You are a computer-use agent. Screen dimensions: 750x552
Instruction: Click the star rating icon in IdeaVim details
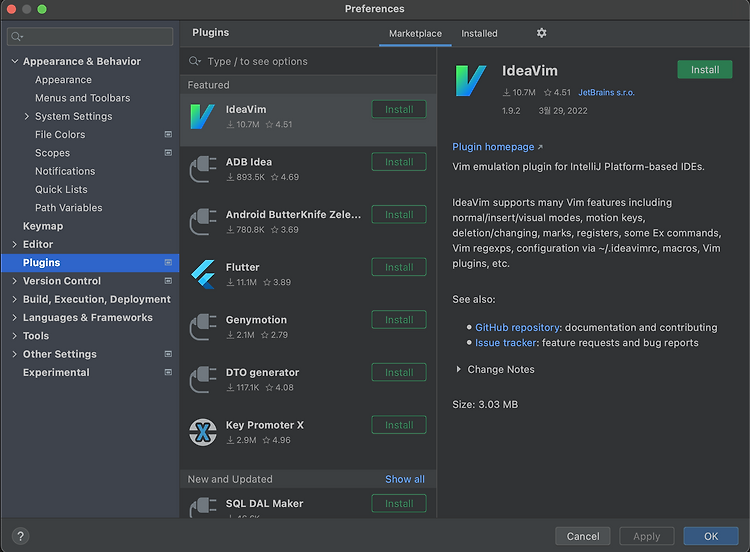548,92
